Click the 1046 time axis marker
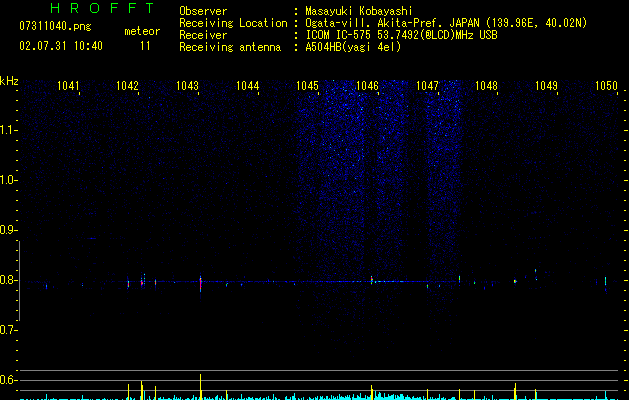 click(367, 86)
